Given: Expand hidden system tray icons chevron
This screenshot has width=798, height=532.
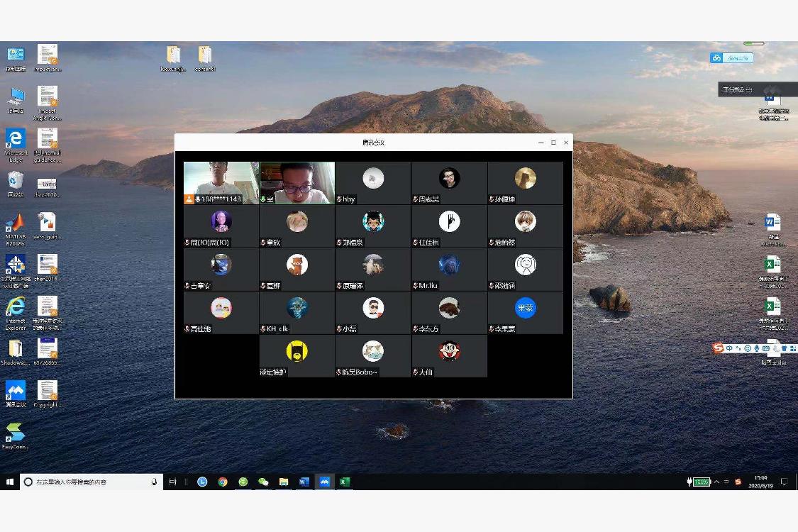Looking at the screenshot, I should pyautogui.click(x=716, y=482).
